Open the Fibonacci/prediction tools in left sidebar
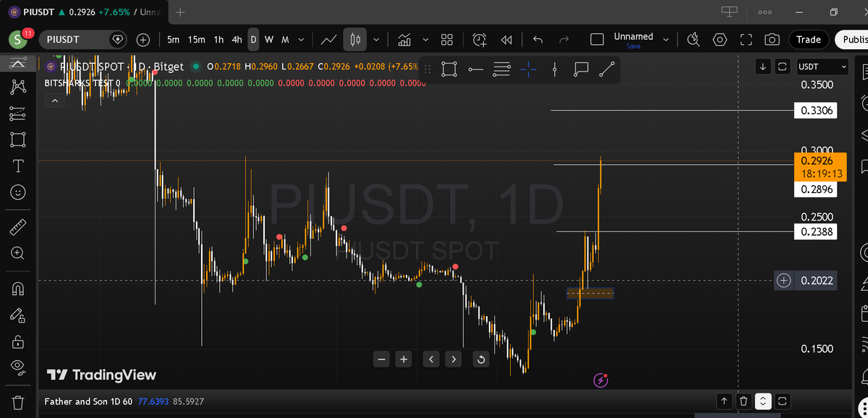 point(18,114)
